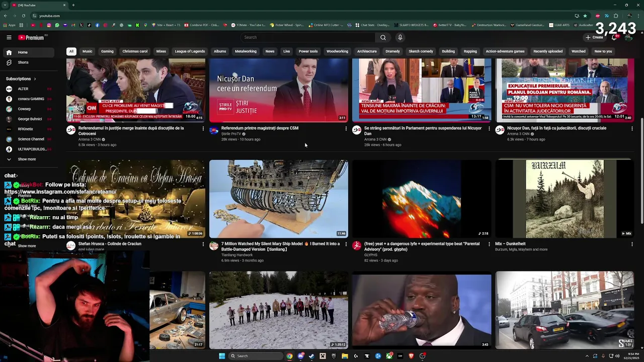Image resolution: width=644 pixels, height=362 pixels.
Task: Reload the page with browser refresh
Action: tap(23, 16)
